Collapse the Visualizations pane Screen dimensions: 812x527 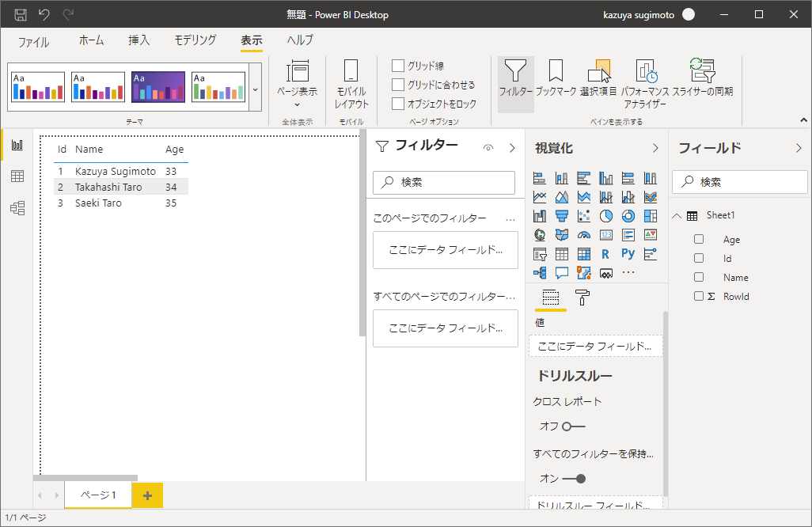tap(655, 148)
